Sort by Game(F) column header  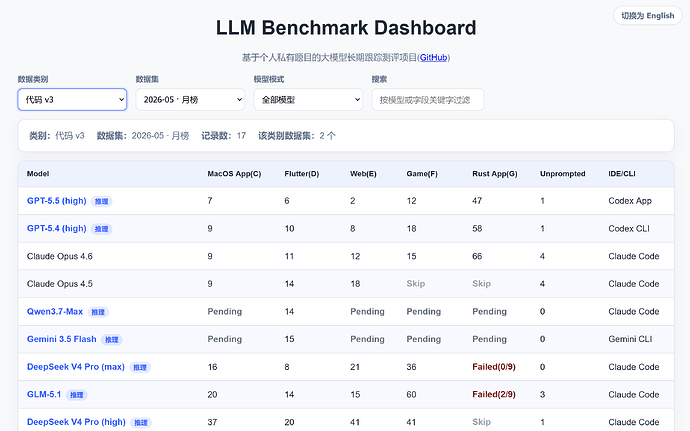tap(422, 174)
